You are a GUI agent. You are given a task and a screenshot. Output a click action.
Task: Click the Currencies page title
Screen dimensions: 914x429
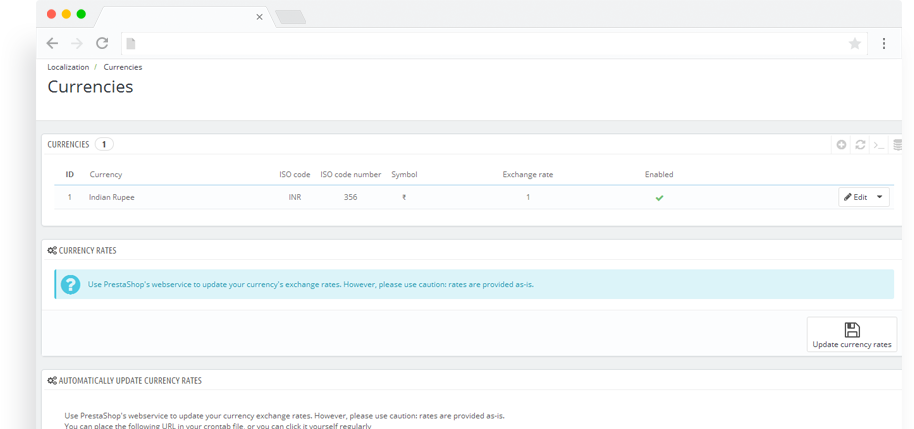coord(90,86)
